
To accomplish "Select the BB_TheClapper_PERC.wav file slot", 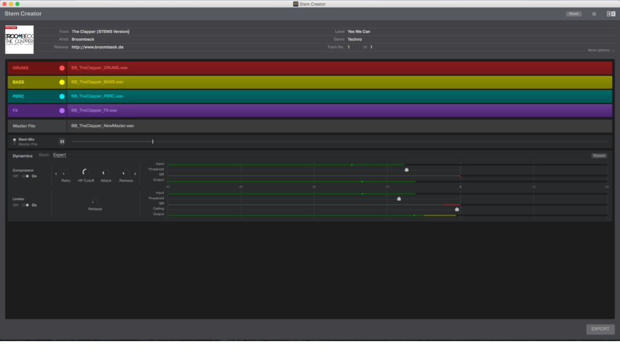I will click(340, 96).
